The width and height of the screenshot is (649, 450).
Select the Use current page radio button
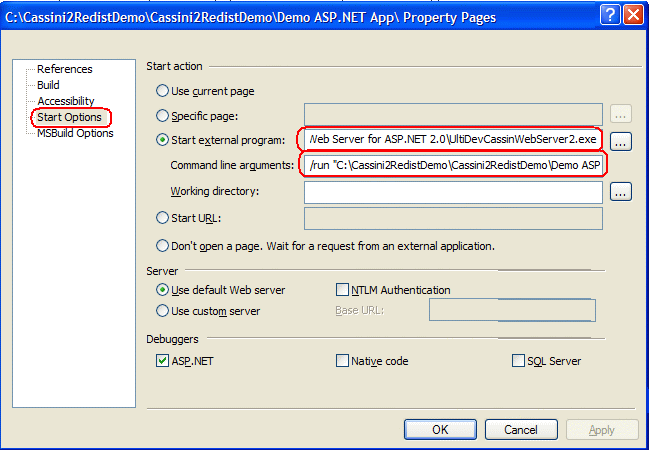(162, 91)
